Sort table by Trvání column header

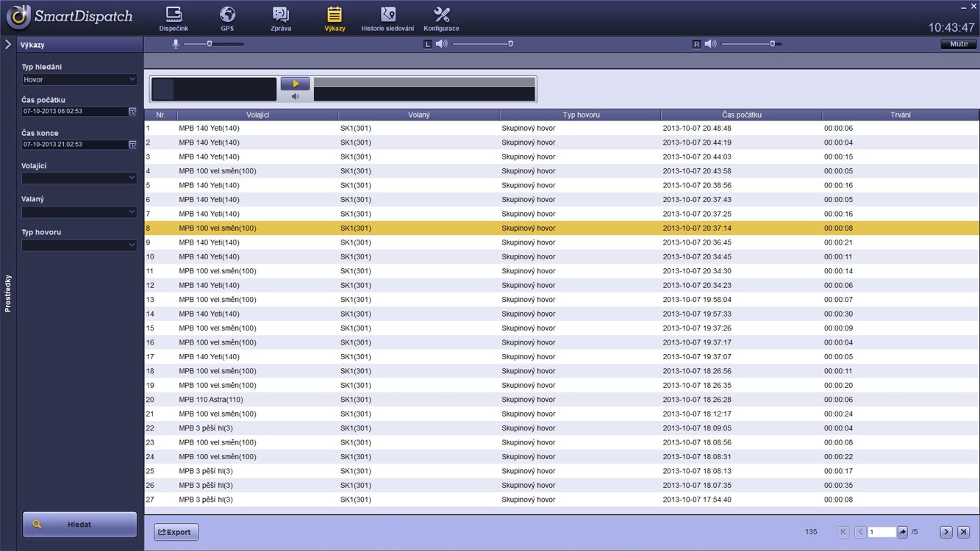[900, 115]
